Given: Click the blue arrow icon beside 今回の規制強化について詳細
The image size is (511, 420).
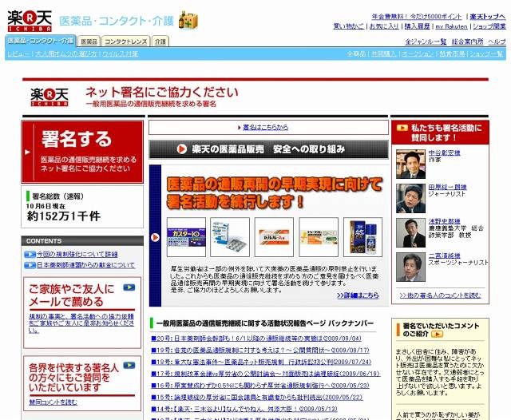Looking at the screenshot, I should [30, 255].
